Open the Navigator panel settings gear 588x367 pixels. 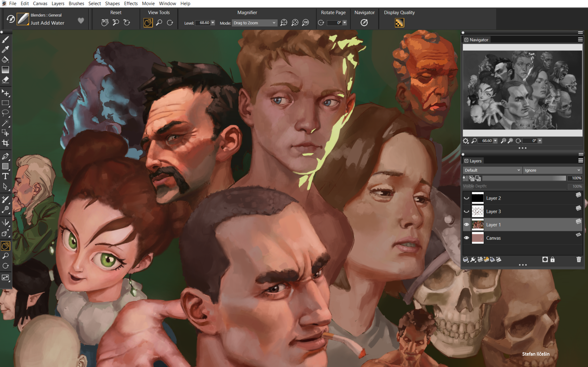(x=466, y=141)
